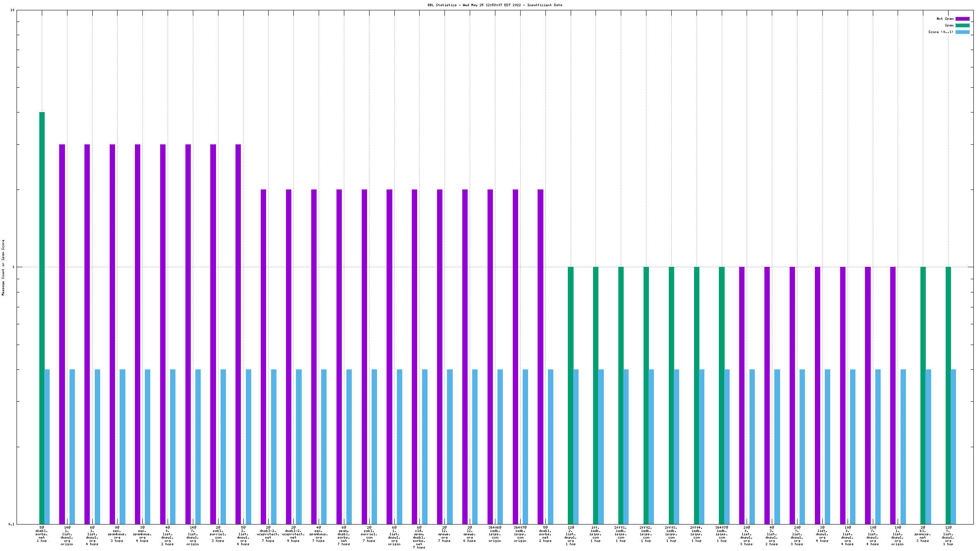This screenshot has width=980, height=551.
Task: Click the green Spam legend swatch
Action: tap(962, 25)
